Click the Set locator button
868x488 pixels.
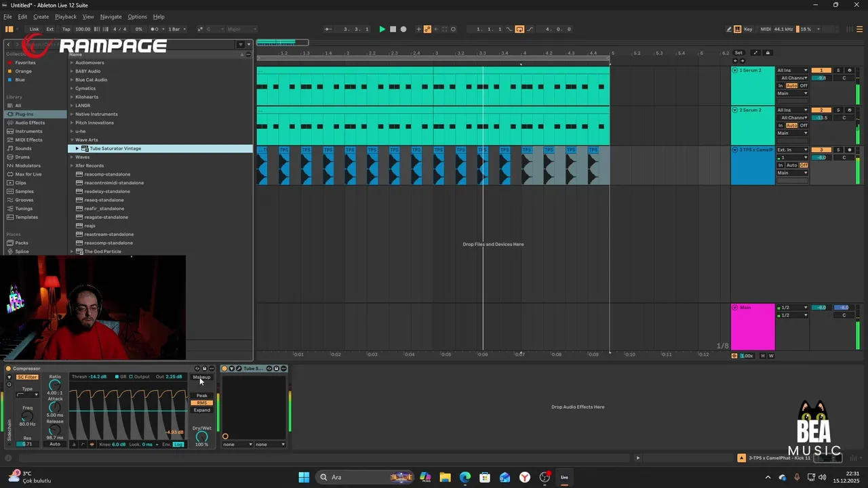[738, 53]
